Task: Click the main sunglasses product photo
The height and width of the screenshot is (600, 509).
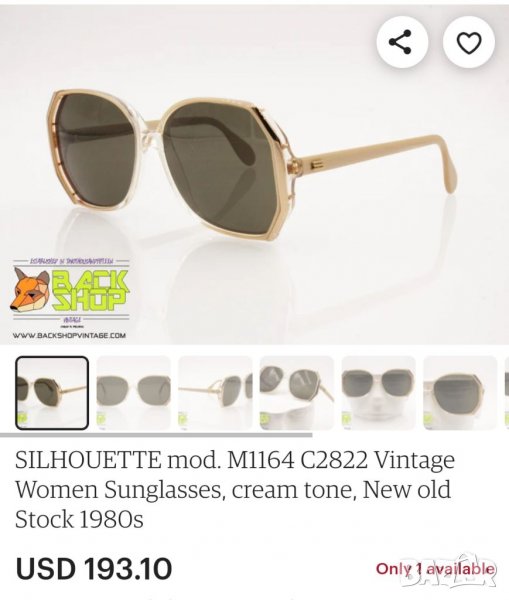Action: pos(254,174)
